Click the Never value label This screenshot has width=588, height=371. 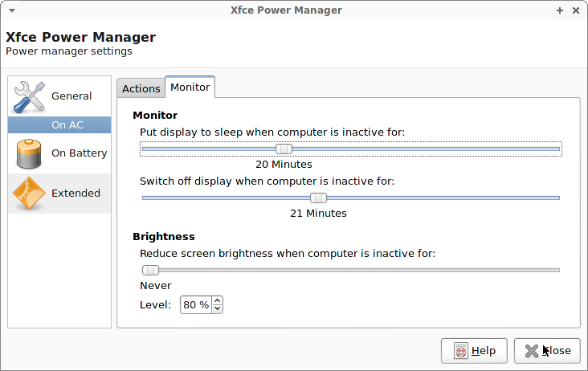tap(156, 286)
